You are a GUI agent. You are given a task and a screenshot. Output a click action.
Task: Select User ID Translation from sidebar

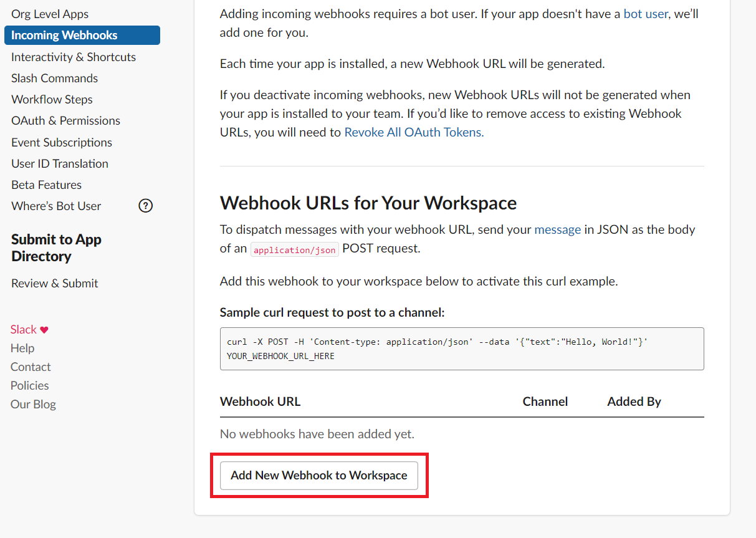pos(59,163)
